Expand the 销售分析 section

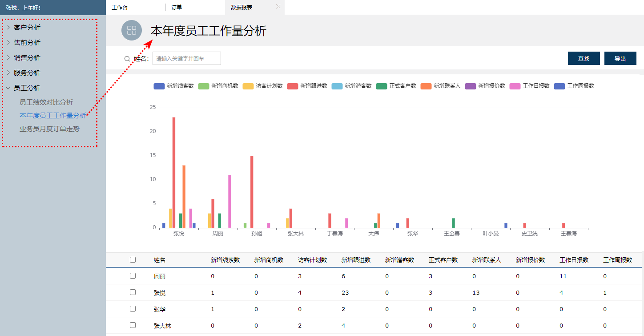pos(27,57)
